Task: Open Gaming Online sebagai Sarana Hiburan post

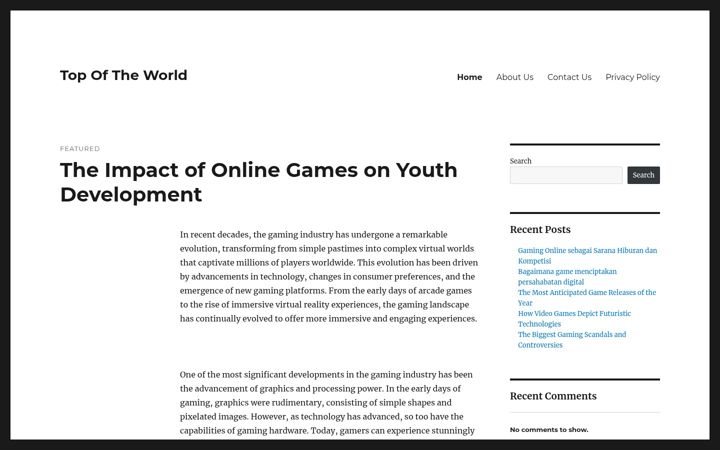Action: pos(587,255)
